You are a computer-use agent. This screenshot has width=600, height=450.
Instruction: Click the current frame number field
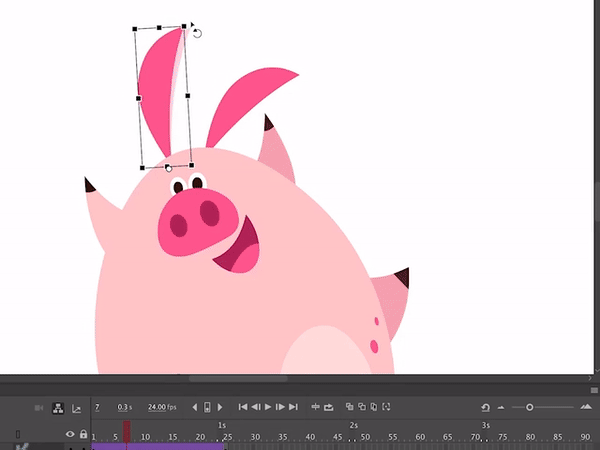coord(97,407)
